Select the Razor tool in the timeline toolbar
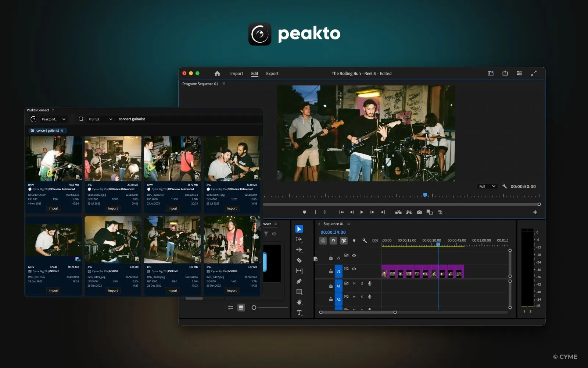The height and width of the screenshot is (368, 588). click(300, 260)
